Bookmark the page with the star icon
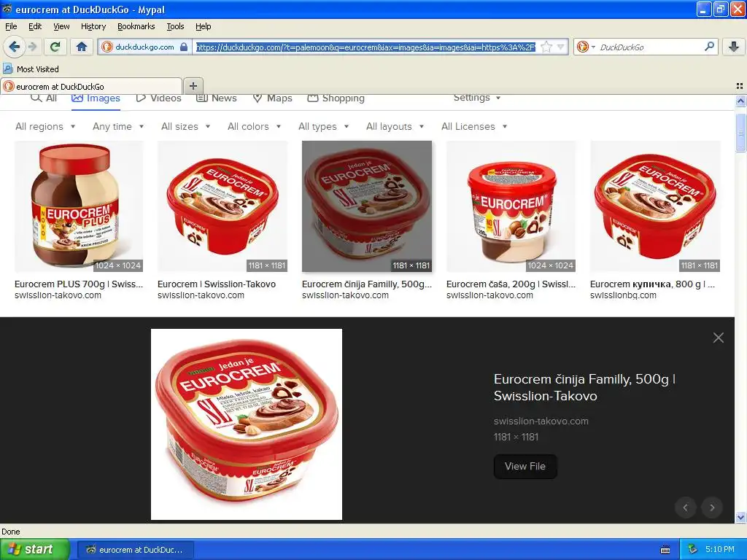 [546, 47]
